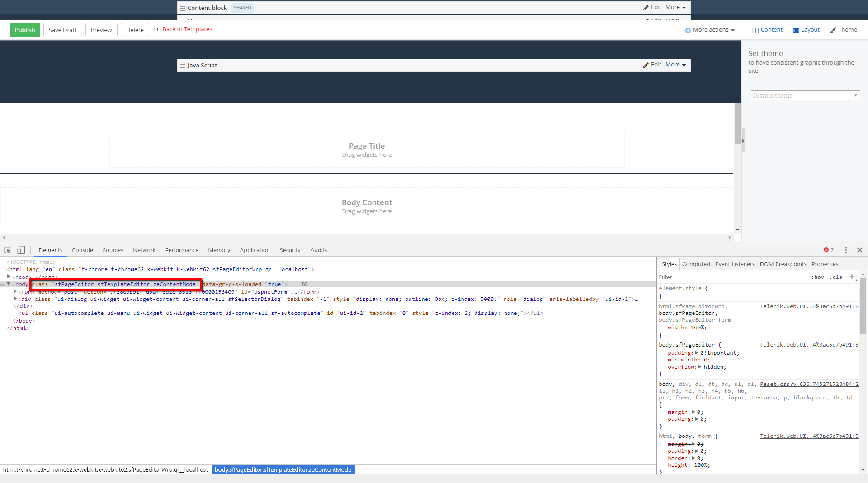Image resolution: width=868 pixels, height=483 pixels.
Task: Switch to the Theme view
Action: 843,30
